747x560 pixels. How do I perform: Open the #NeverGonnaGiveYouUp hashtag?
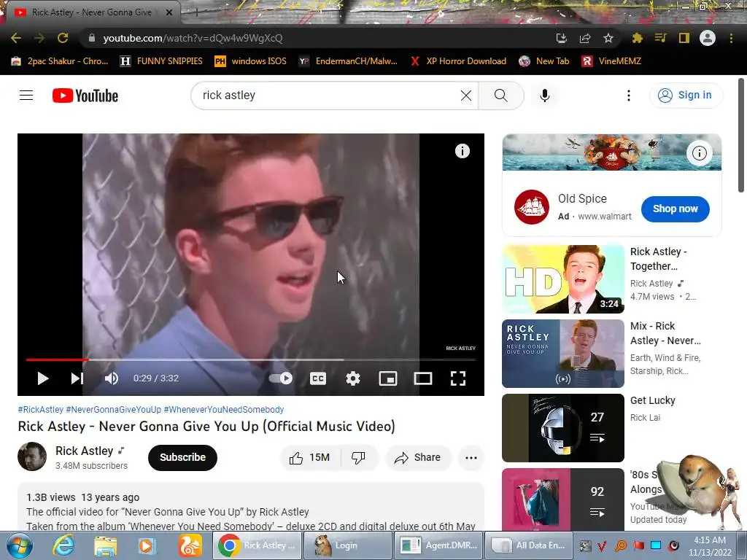[113, 410]
